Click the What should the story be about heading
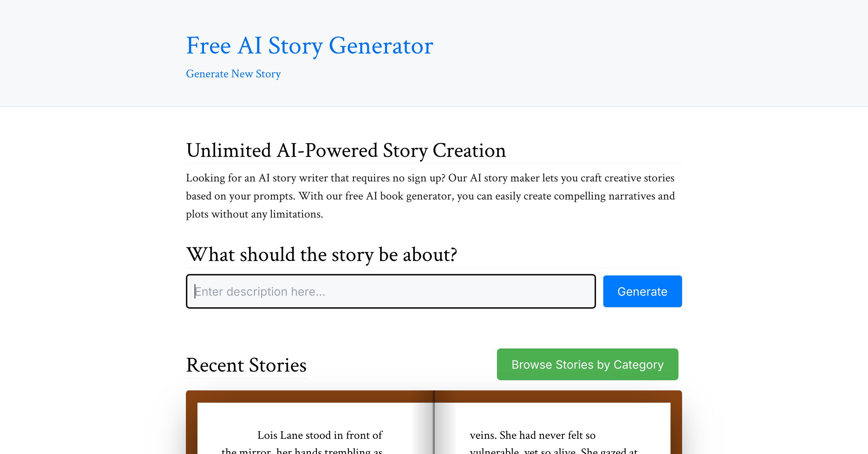The width and height of the screenshot is (868, 454). click(x=322, y=254)
